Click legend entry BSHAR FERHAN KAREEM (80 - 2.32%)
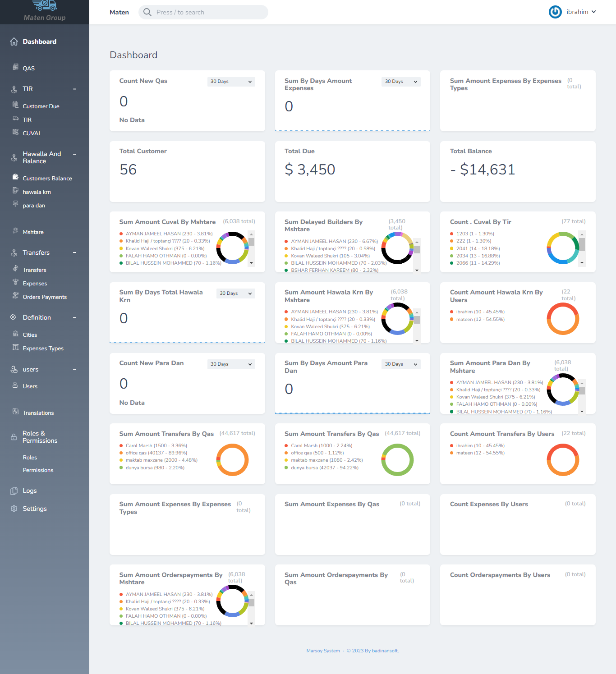 click(x=332, y=270)
